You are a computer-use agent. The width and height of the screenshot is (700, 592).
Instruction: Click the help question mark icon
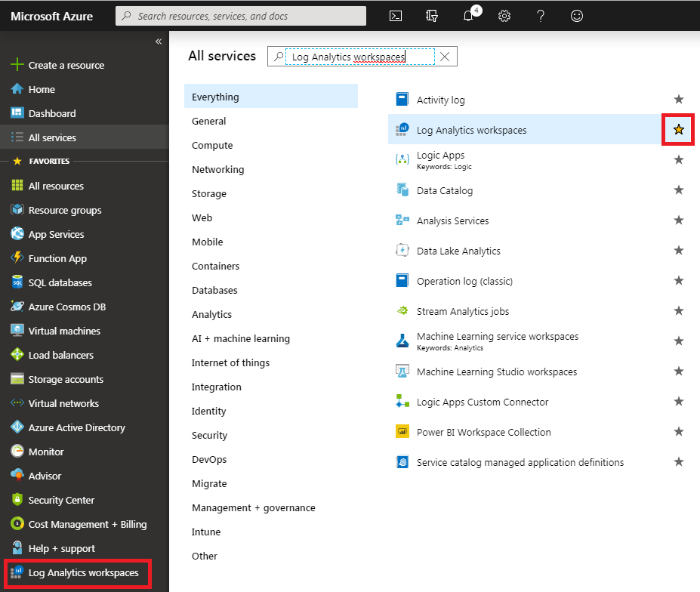(x=541, y=16)
